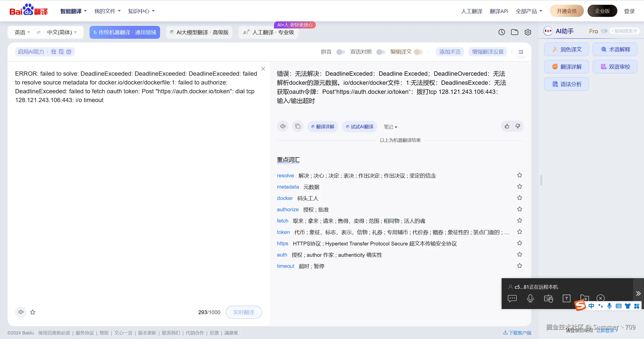Open the Sogou soft keyboard icon

point(618,306)
